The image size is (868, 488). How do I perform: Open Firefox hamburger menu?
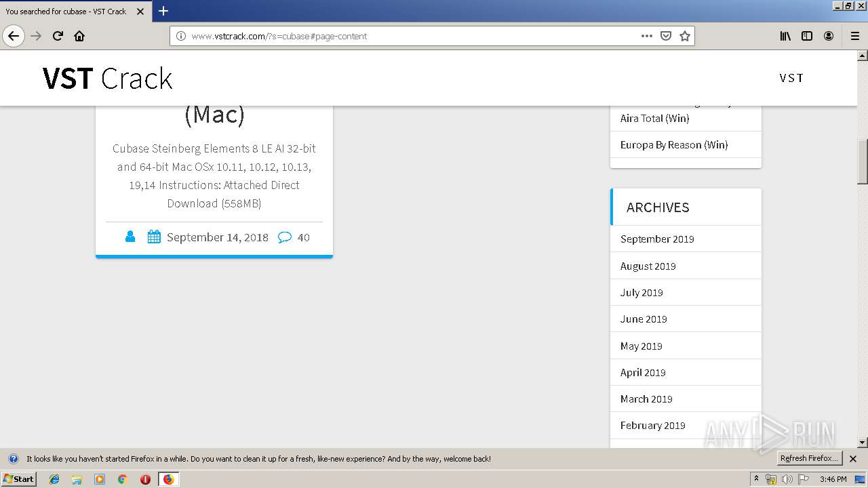point(855,36)
